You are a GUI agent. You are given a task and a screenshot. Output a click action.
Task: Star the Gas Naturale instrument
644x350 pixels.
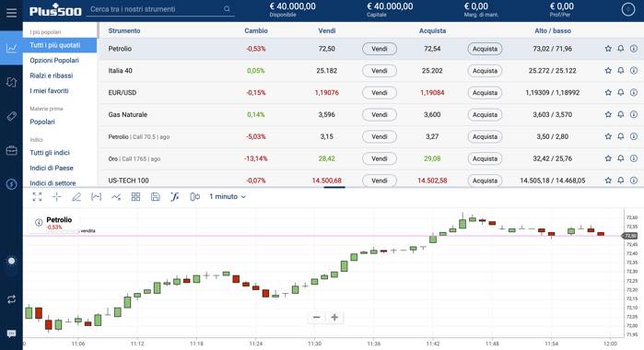point(608,114)
